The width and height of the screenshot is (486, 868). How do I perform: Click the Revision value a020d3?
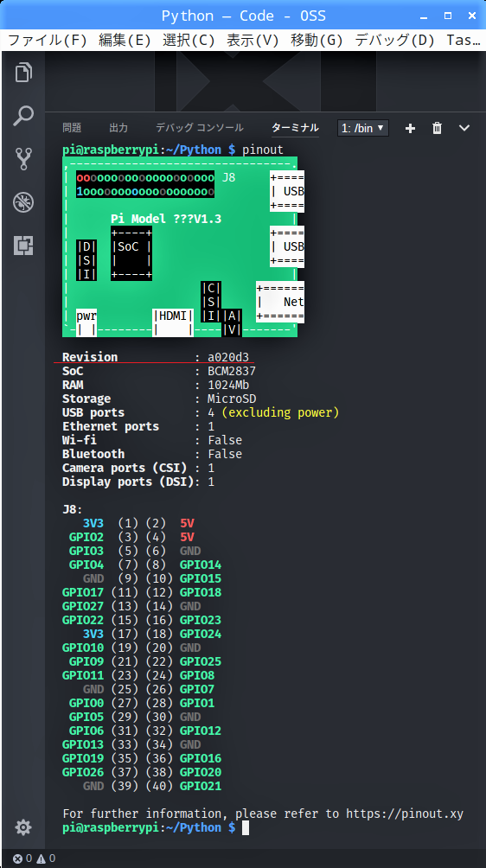tap(228, 357)
